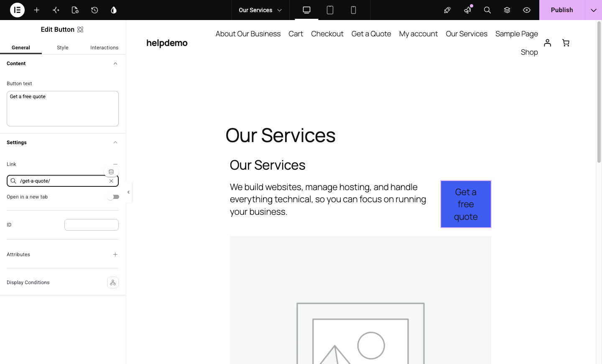602x364 pixels.
Task: Click the ID input field
Action: click(x=92, y=225)
